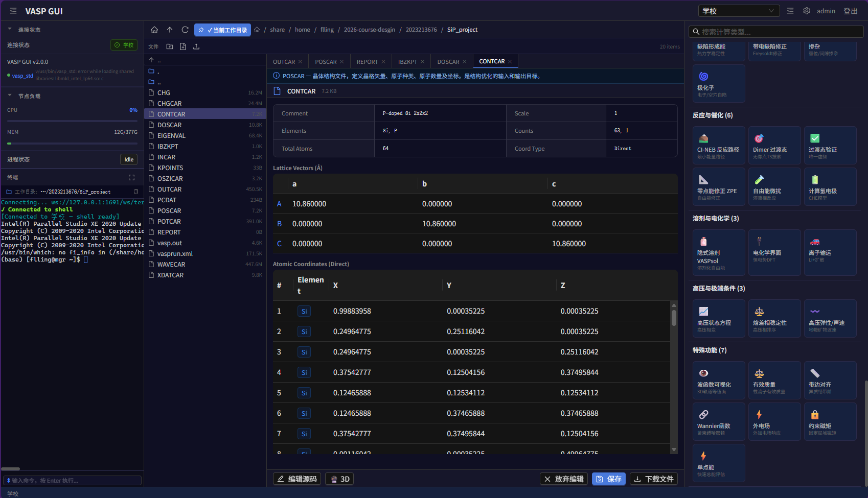Click 登出 to log out
868x498 pixels.
point(851,11)
